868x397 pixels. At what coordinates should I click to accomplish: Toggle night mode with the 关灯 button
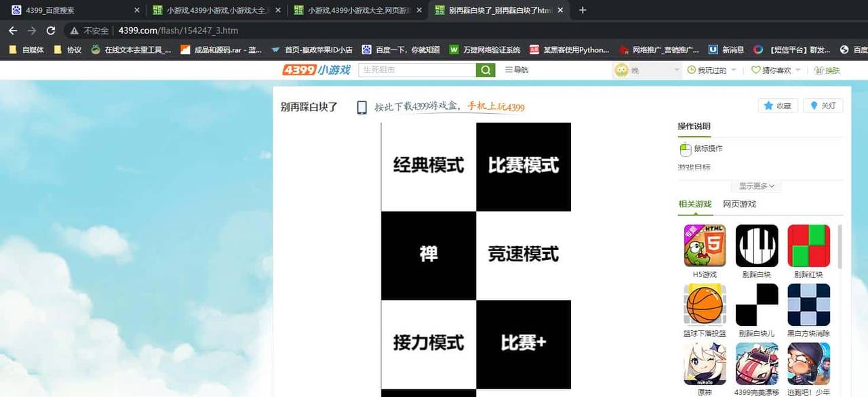click(822, 105)
